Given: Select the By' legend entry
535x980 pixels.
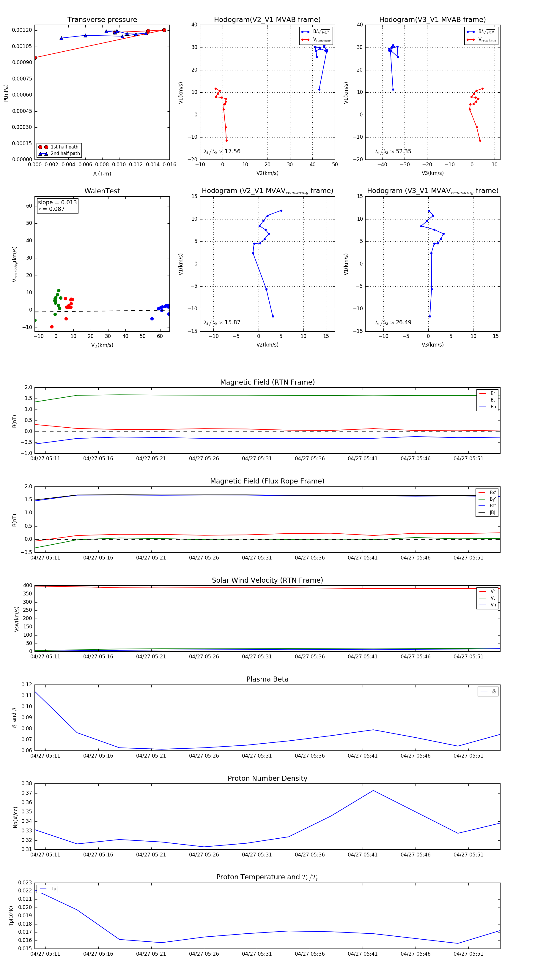Looking at the screenshot, I should pos(487,499).
